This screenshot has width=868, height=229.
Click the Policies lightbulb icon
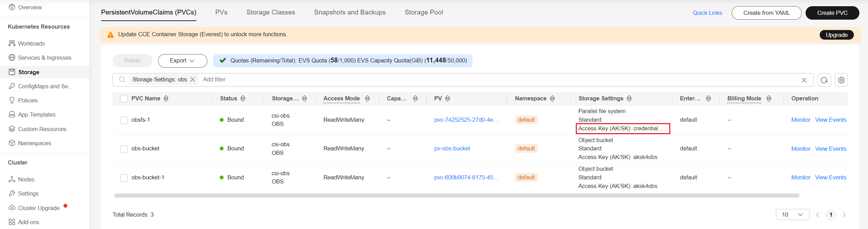(x=12, y=100)
